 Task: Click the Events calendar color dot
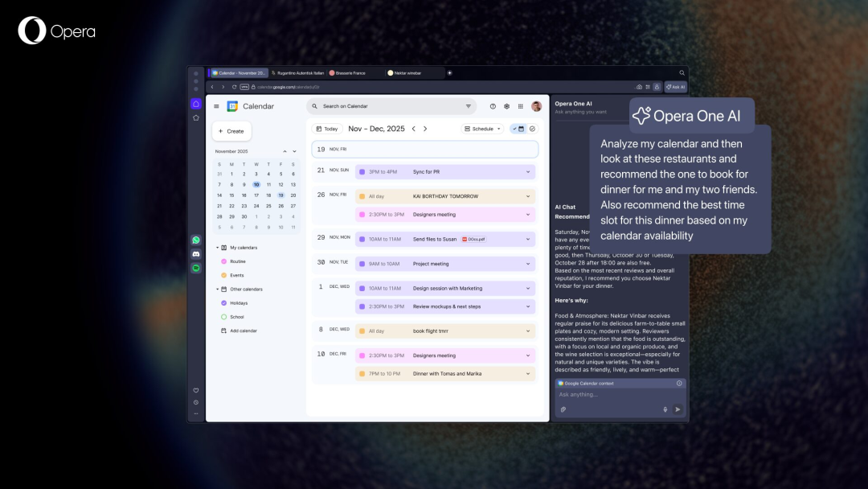(x=223, y=275)
